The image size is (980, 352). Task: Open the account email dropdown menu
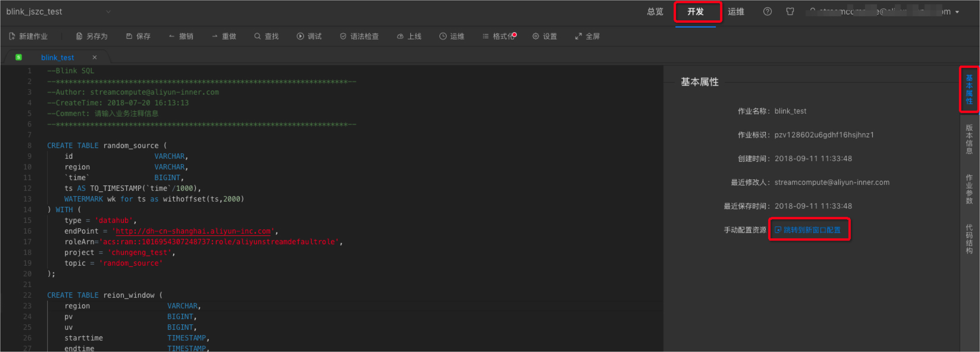coord(957,12)
